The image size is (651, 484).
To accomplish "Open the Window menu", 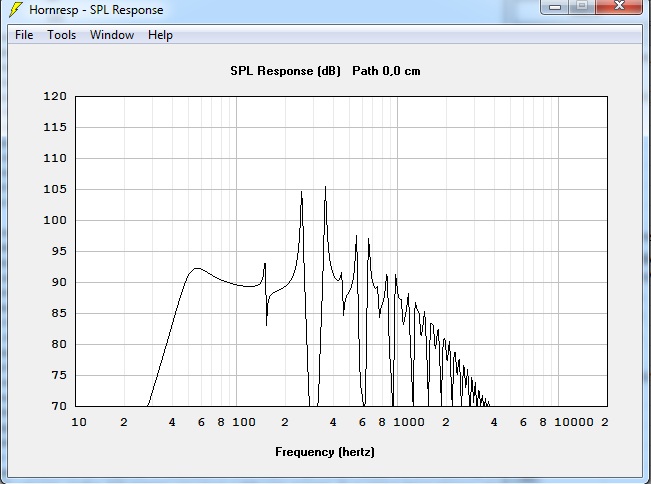I will 112,35.
